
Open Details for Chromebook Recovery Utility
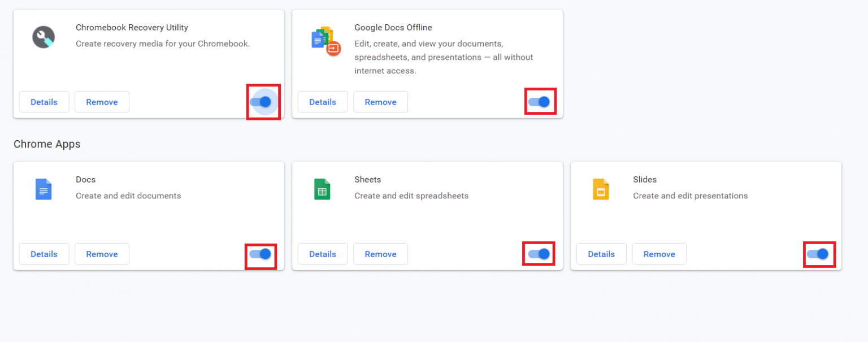pos(44,102)
